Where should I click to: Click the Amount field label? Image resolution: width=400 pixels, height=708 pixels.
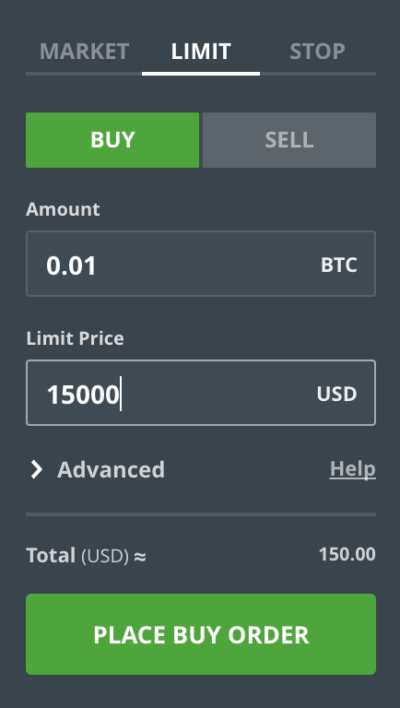(63, 209)
